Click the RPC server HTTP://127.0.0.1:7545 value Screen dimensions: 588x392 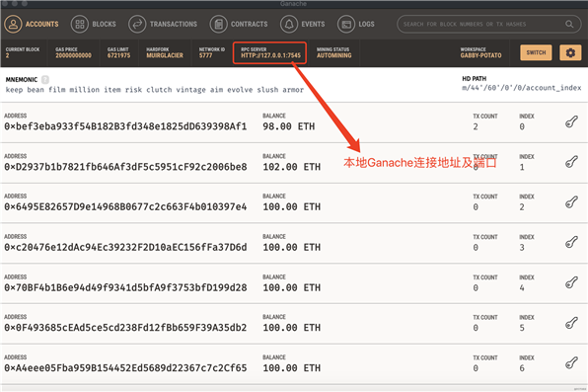click(270, 55)
